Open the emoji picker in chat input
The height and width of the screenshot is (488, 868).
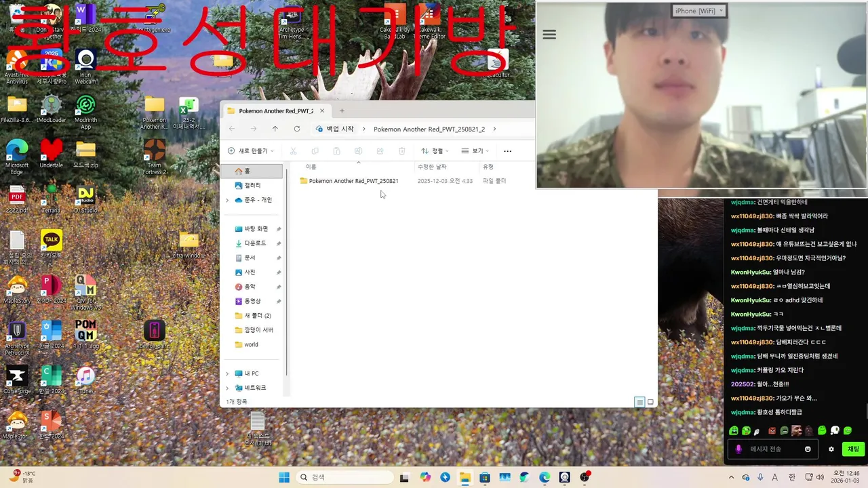[808, 449]
